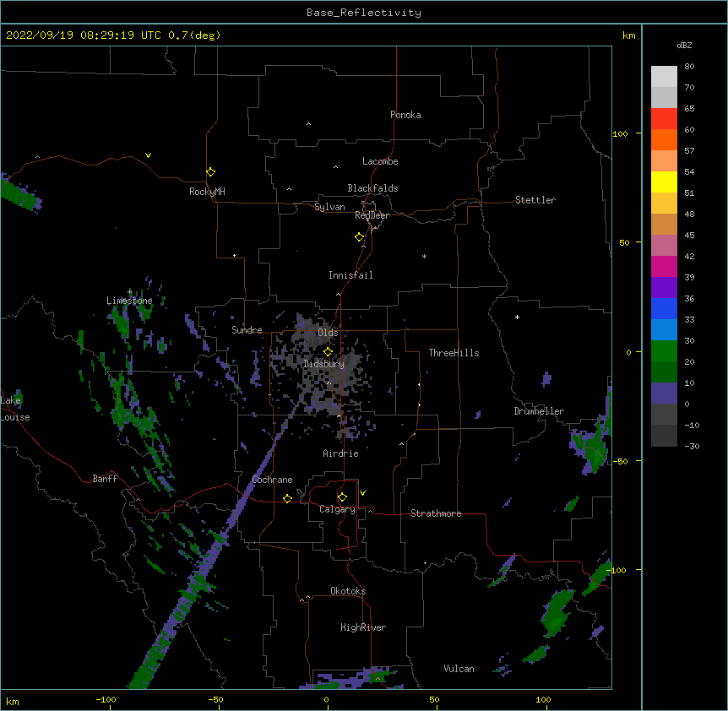Screen dimensions: 728x711
Task: Click the Innisfail city label
Action: point(350,275)
